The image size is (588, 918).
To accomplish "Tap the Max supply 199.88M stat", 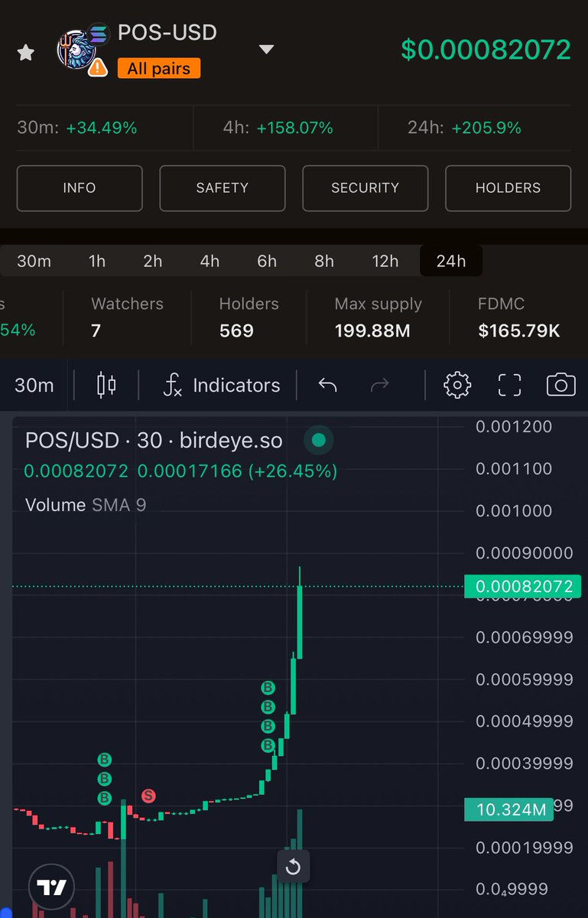I will 378,317.
